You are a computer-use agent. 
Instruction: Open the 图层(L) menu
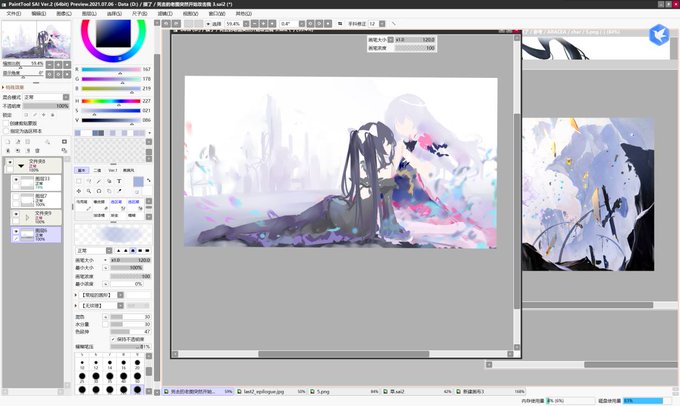pos(89,13)
